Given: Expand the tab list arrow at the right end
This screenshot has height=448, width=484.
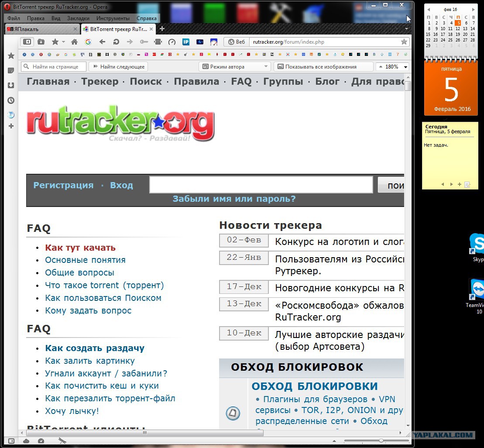Looking at the screenshot, I should (x=406, y=29).
